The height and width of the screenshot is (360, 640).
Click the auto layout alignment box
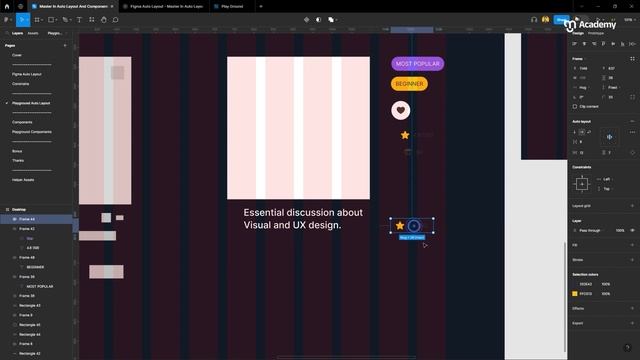(609, 137)
